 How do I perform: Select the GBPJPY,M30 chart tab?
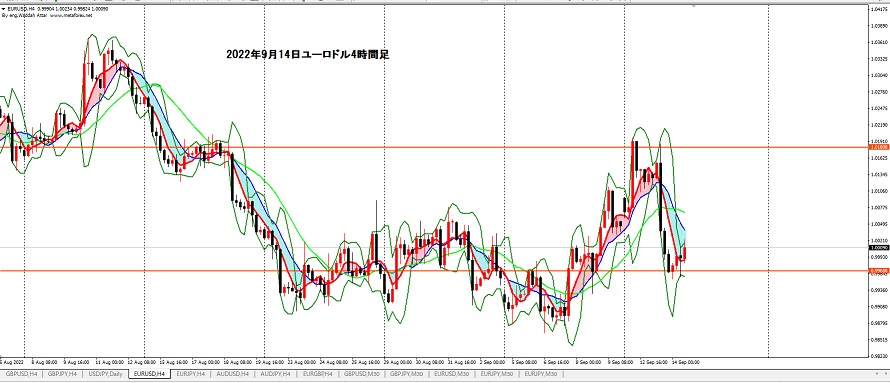[x=406, y=374]
